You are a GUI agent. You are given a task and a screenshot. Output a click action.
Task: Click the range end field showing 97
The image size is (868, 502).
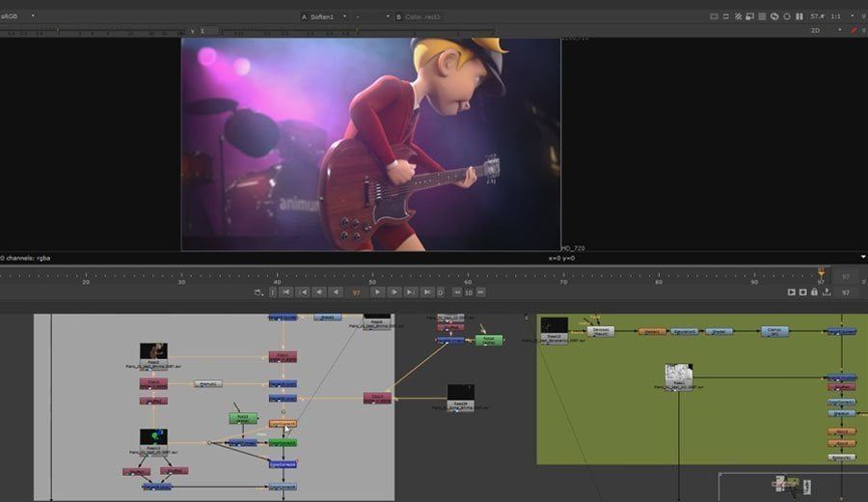tap(846, 292)
